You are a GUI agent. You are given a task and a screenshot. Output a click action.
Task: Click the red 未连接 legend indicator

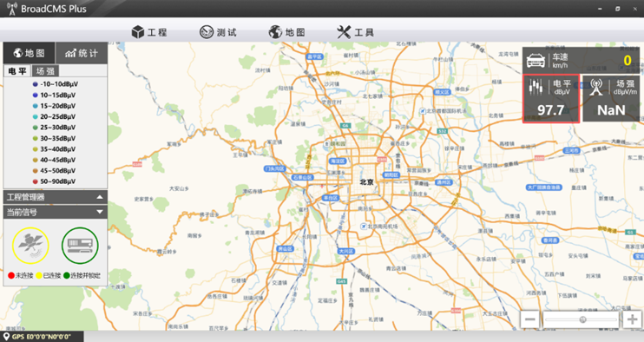11,275
